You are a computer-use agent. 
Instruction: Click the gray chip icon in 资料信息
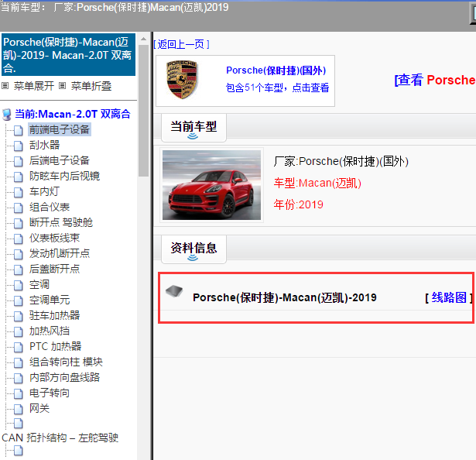(x=174, y=291)
